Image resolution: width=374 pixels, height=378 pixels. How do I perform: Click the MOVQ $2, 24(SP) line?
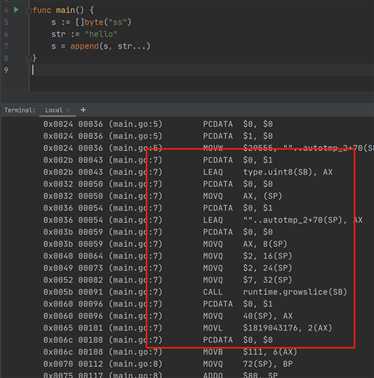tap(168, 268)
